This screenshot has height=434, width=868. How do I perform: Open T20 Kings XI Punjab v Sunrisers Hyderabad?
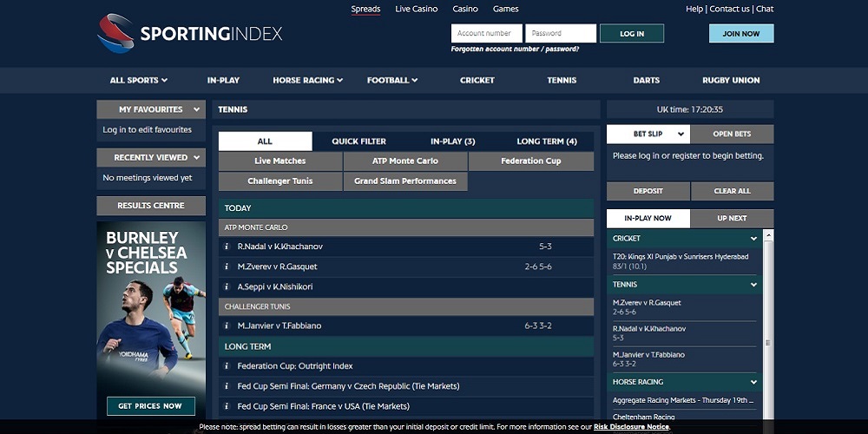point(681,257)
